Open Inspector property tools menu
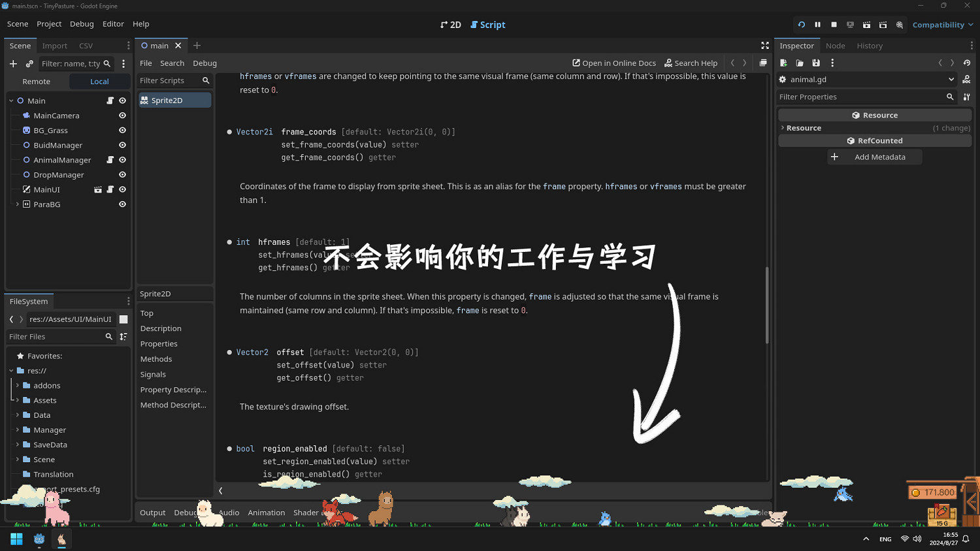This screenshot has height=551, width=980. [966, 97]
